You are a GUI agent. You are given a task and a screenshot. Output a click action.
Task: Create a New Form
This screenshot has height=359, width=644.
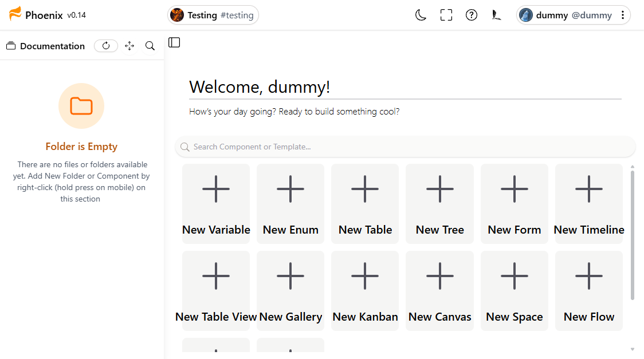coord(514,204)
